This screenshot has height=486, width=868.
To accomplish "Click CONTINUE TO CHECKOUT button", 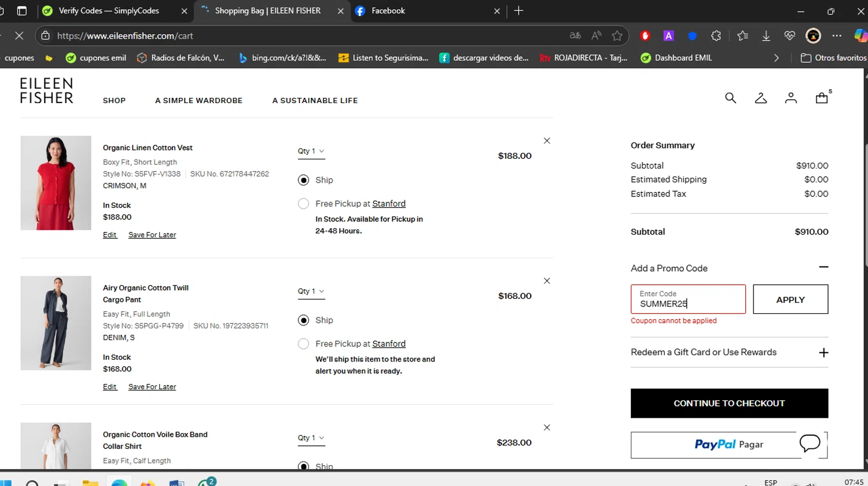I will click(x=729, y=403).
